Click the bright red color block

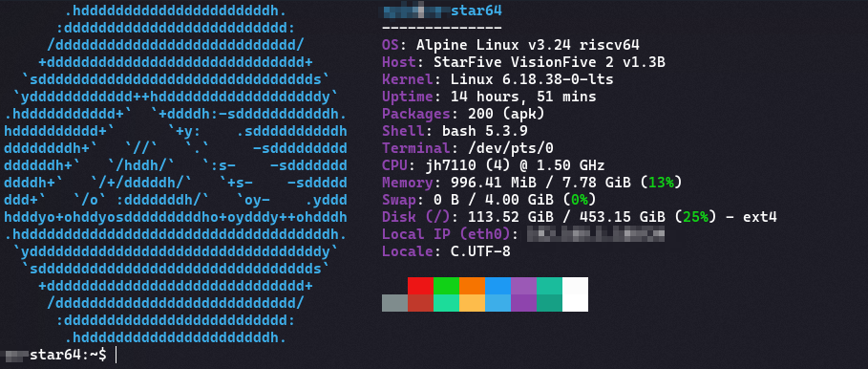point(421,286)
